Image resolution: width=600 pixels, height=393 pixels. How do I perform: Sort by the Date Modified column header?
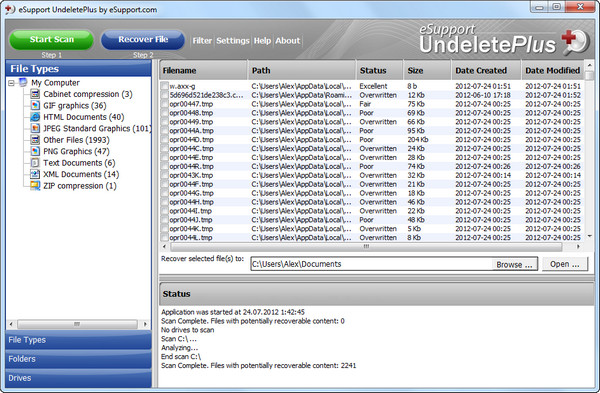tap(553, 70)
